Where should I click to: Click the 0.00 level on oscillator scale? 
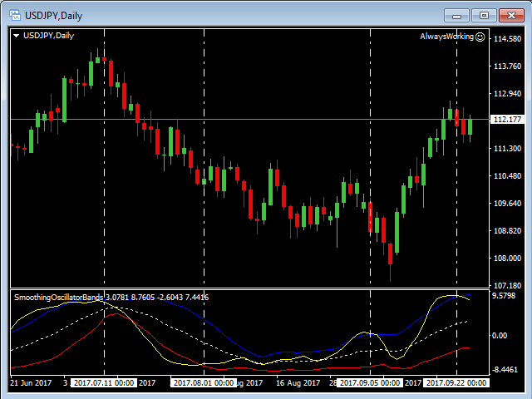pyautogui.click(x=500, y=335)
